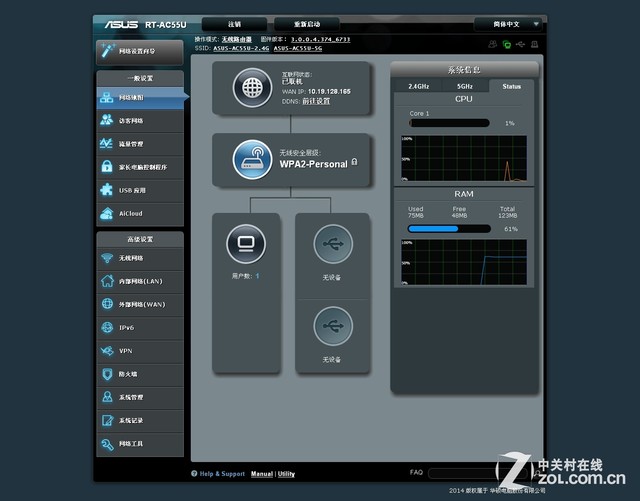The image size is (640, 501).
Task: Open the WAN settings globe icon
Action: 107,304
